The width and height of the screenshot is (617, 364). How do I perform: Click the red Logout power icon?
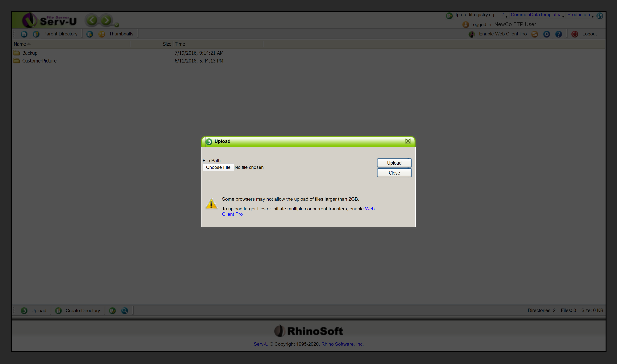pyautogui.click(x=575, y=34)
